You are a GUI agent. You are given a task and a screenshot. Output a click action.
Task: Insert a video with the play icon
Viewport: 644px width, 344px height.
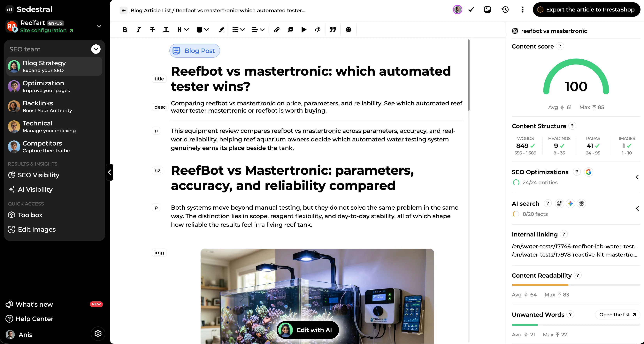[x=304, y=30]
